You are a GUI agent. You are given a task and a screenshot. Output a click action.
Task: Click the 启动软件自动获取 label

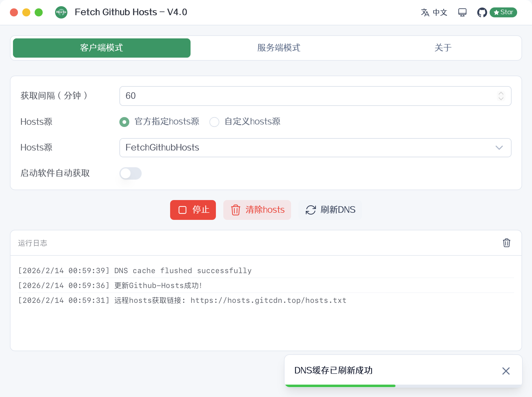pyautogui.click(x=55, y=173)
